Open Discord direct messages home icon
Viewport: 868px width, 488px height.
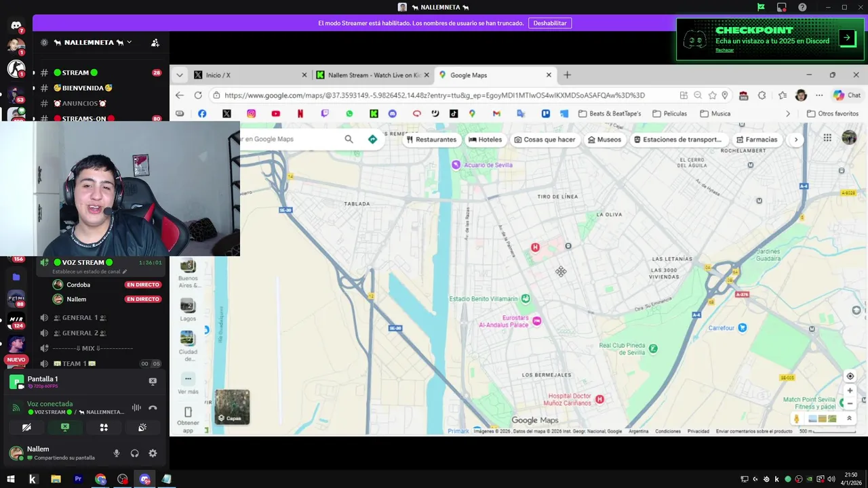pyautogui.click(x=16, y=26)
